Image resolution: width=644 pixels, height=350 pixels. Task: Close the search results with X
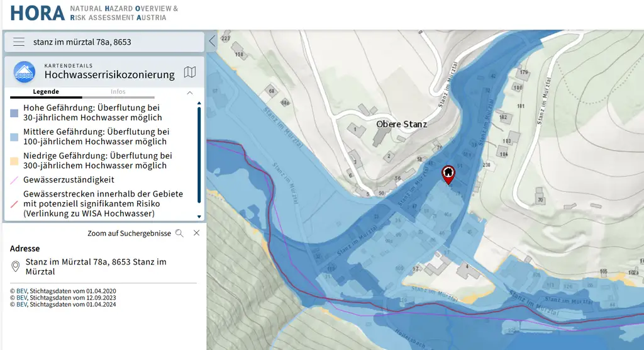(x=197, y=233)
